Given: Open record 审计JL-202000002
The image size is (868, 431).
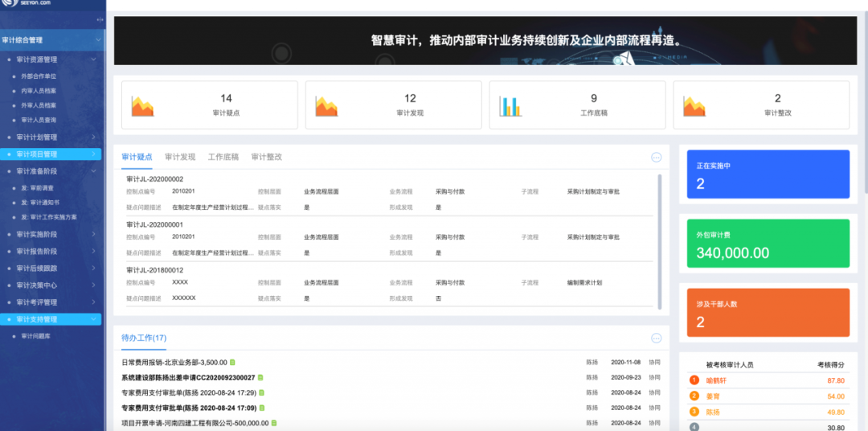Looking at the screenshot, I should [155, 179].
